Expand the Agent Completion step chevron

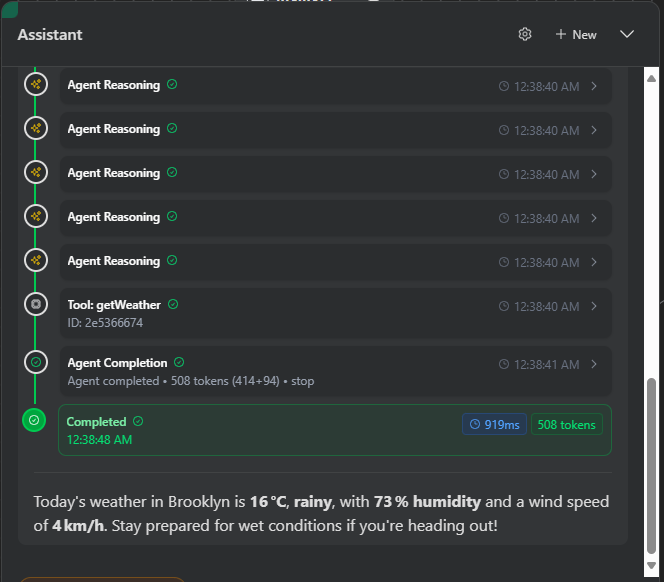[594, 364]
